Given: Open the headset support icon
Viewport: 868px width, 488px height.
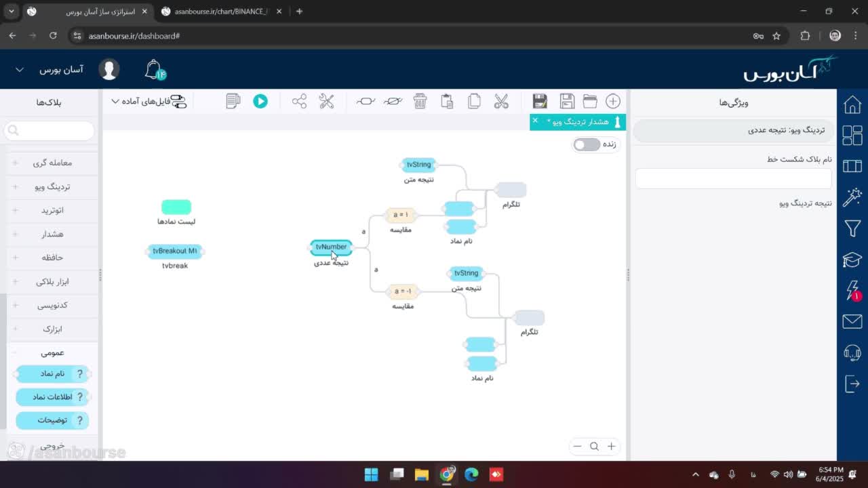Looking at the screenshot, I should (x=852, y=352).
